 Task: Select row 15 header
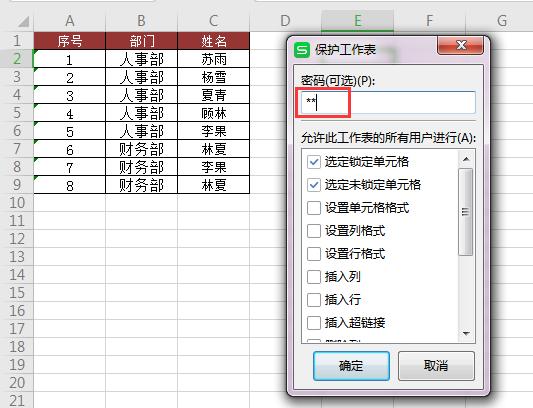coord(17,293)
